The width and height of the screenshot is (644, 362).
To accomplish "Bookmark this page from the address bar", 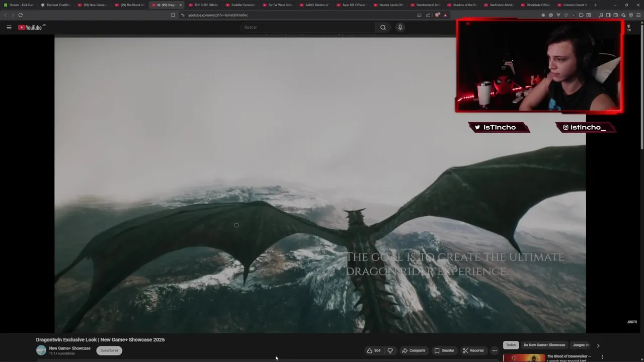I will pyautogui.click(x=173, y=15).
